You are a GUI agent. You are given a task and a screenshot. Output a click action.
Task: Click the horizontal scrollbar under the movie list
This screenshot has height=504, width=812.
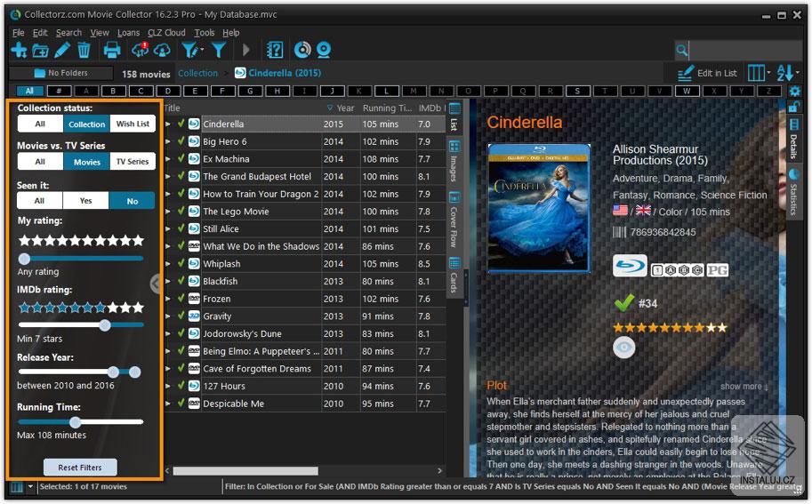(x=245, y=471)
